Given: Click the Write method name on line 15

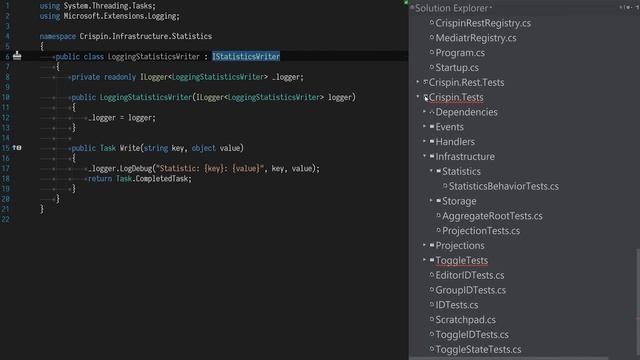Looking at the screenshot, I should (x=130, y=148).
